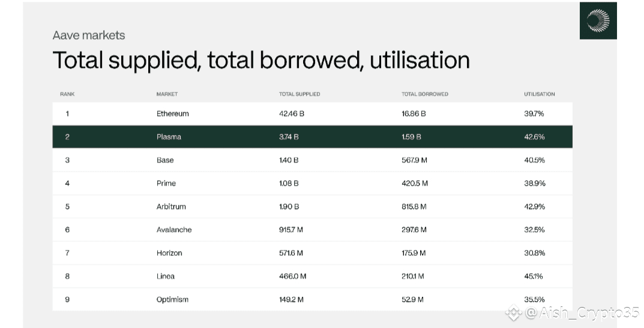Click Ethereum's 42.46 B total supplied value

292,114
